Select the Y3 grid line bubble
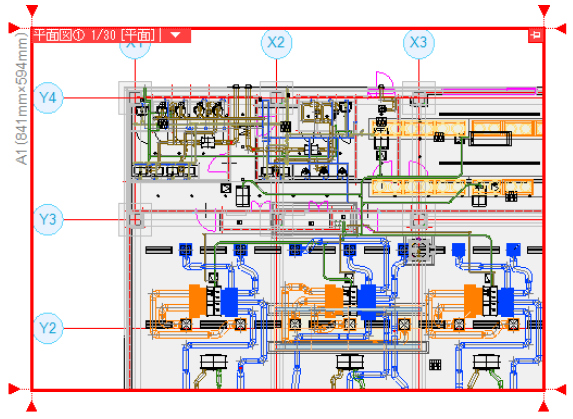573x419 pixels. tap(48, 220)
